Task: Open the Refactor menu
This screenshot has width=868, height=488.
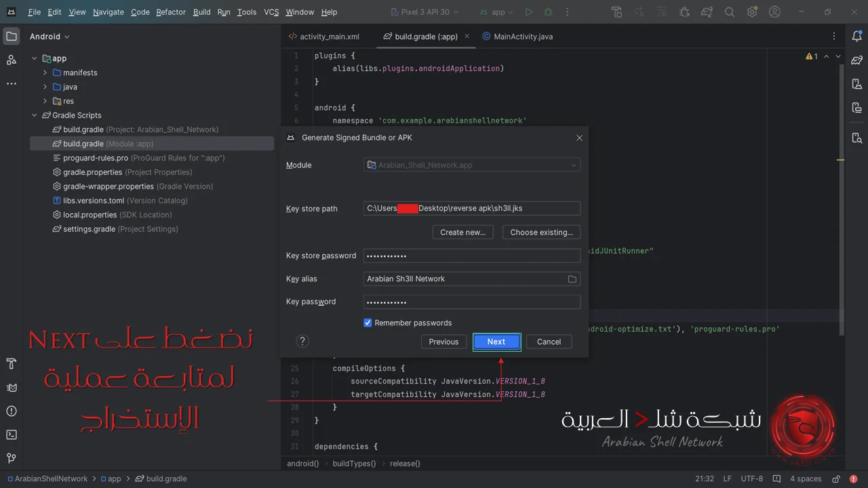Action: [171, 12]
